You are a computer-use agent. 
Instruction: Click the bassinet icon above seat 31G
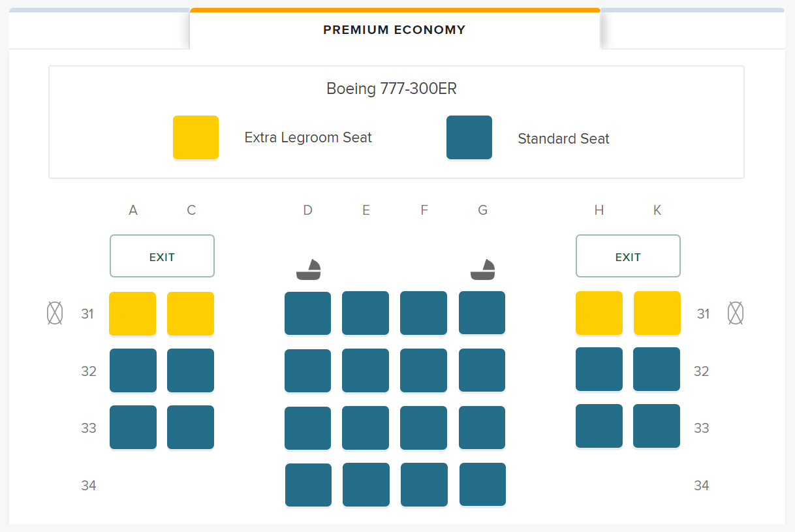pyautogui.click(x=483, y=269)
